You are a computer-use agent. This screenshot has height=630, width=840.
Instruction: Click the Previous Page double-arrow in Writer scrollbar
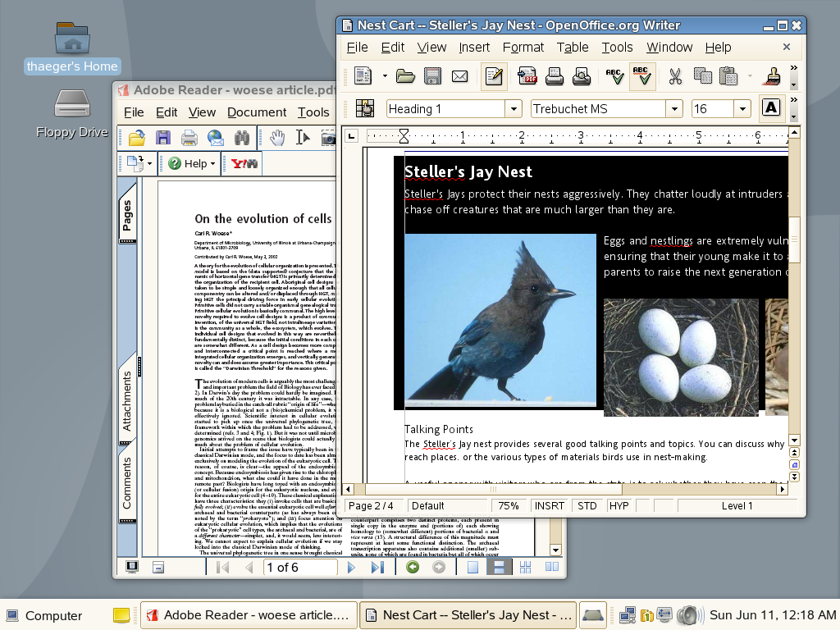[795, 453]
